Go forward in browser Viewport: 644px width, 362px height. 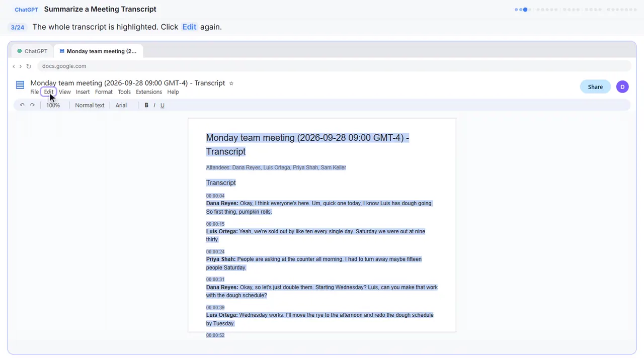[x=21, y=66]
